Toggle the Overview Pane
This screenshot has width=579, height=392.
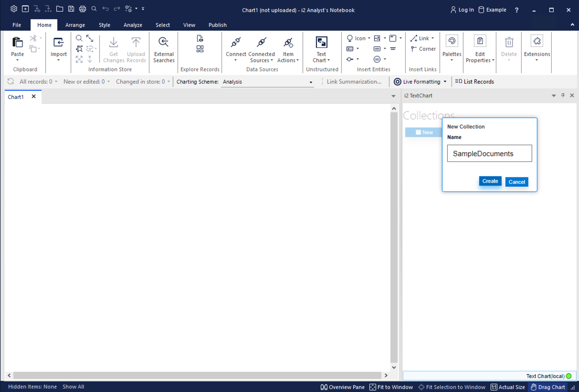[x=343, y=387]
